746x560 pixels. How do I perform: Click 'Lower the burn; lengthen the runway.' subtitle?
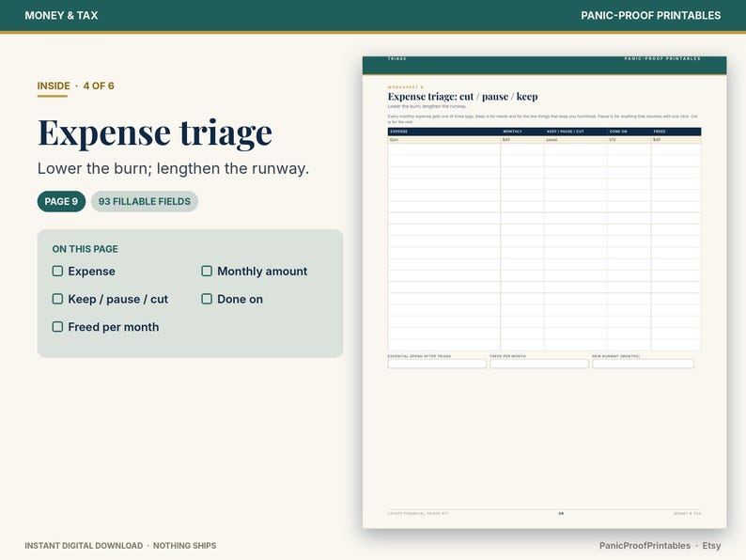point(173,168)
